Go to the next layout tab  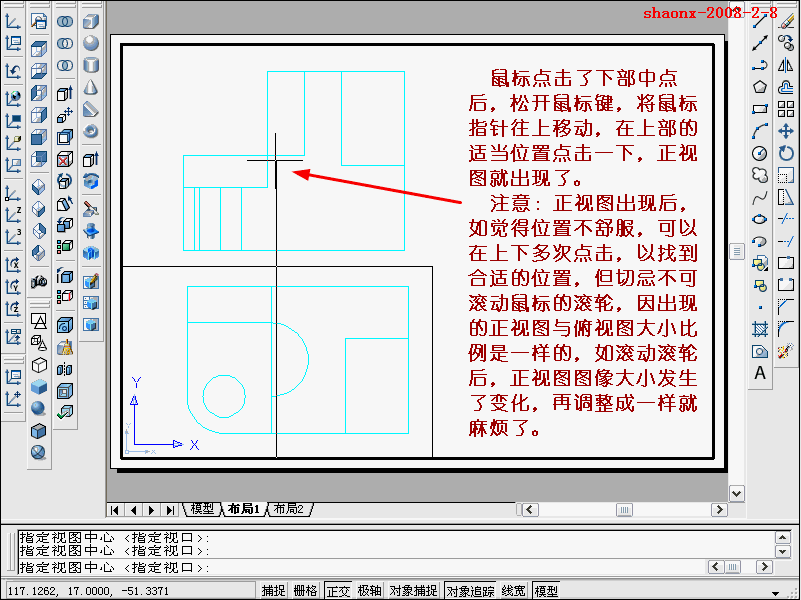pos(151,510)
